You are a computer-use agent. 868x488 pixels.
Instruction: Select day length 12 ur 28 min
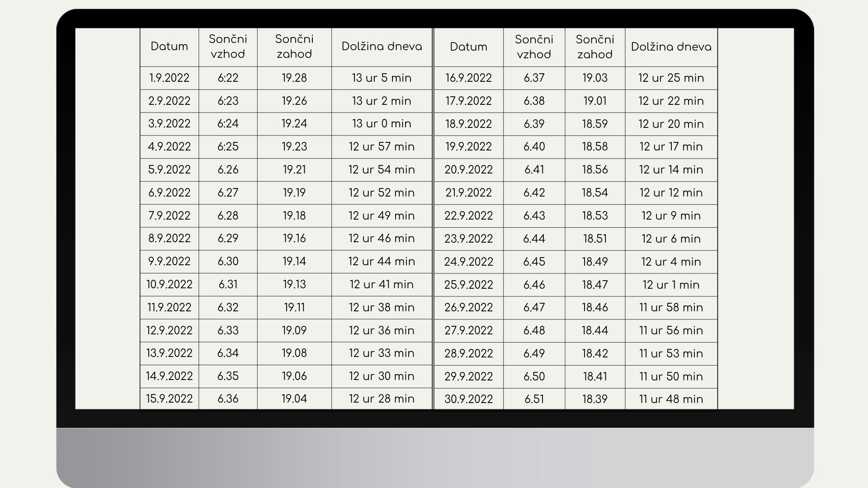click(x=382, y=399)
